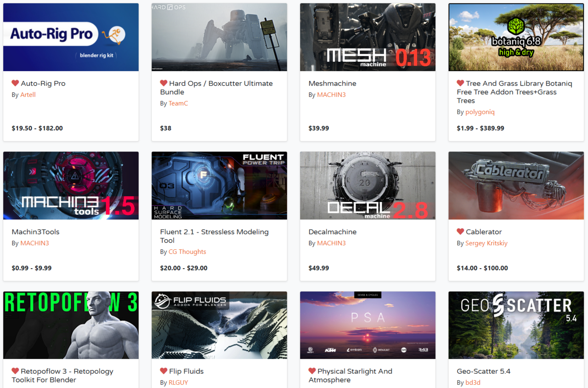Image resolution: width=588 pixels, height=388 pixels.
Task: Open the Decal machine 2.8 thumbnail
Action: [x=367, y=186]
